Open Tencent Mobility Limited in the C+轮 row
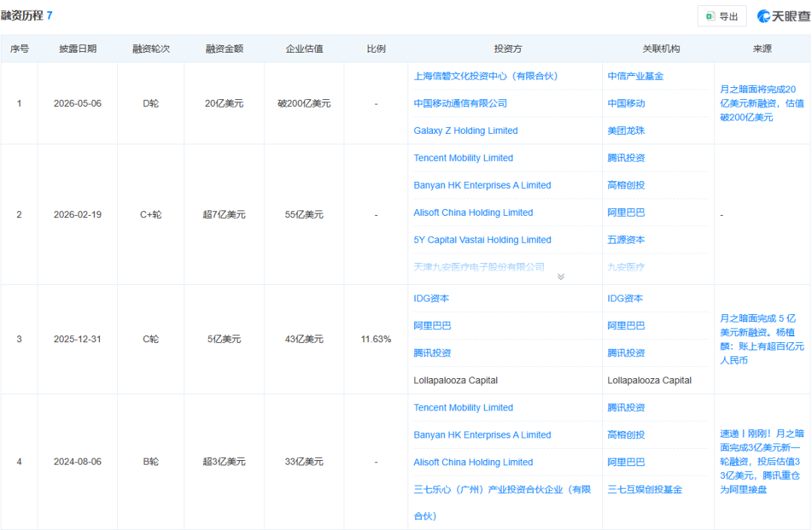812x530 pixels. coord(463,158)
